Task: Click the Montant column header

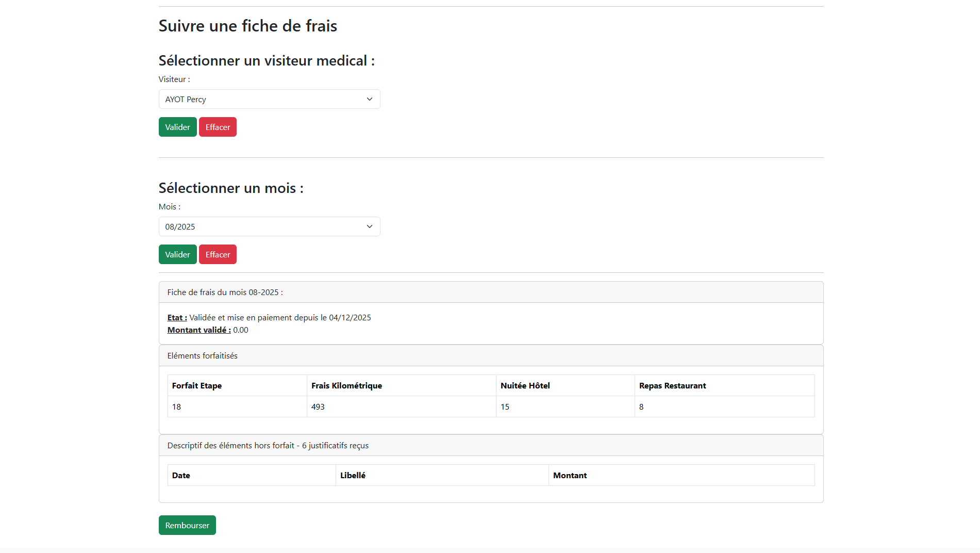Action: 570,476
